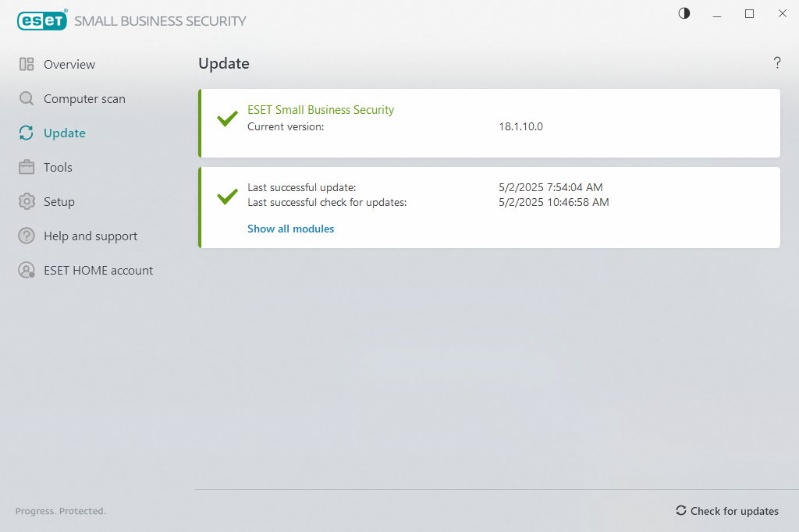Toggle the contrast color mode icon

[x=684, y=13]
